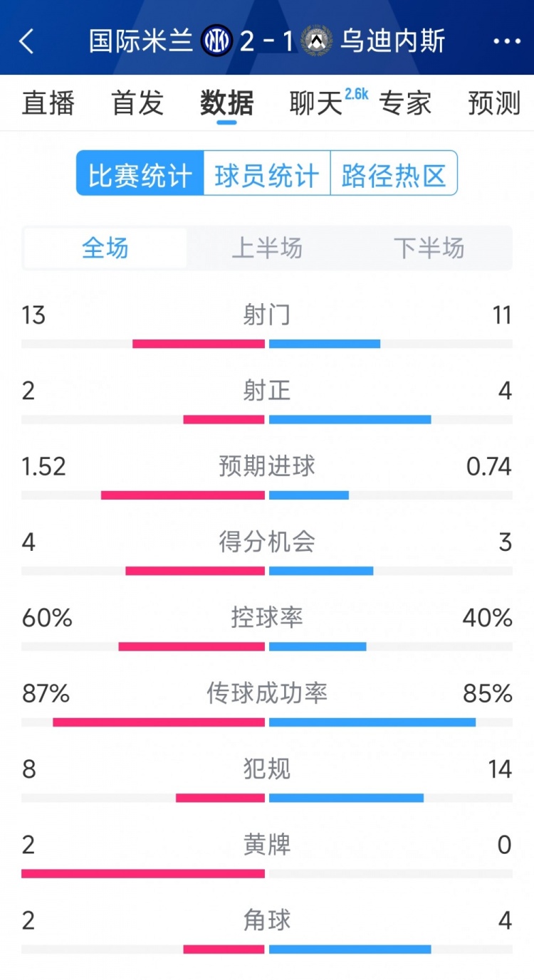Open the 球员统计 player statistics tab
This screenshot has width=534, height=980.
pos(267,174)
